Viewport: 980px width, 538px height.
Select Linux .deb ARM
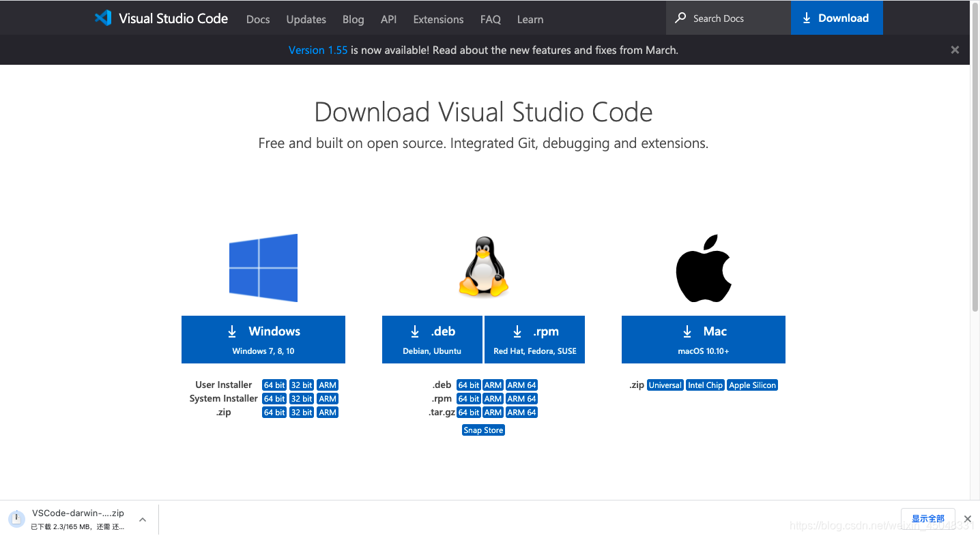493,385
